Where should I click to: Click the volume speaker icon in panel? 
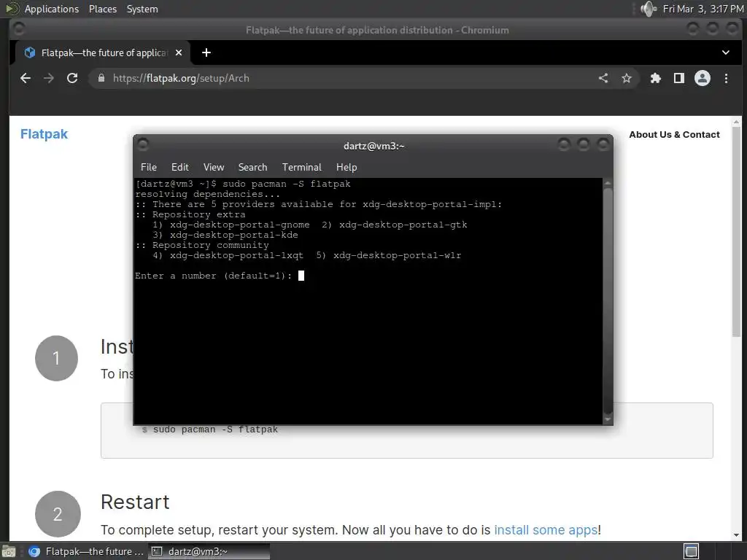649,9
